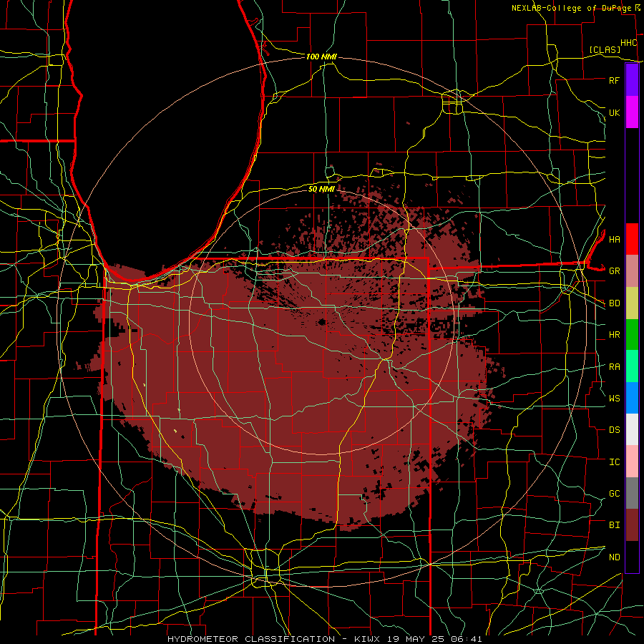Image resolution: width=644 pixels, height=644 pixels.
Task: Click the HR green legend swatch
Action: [x=632, y=335]
